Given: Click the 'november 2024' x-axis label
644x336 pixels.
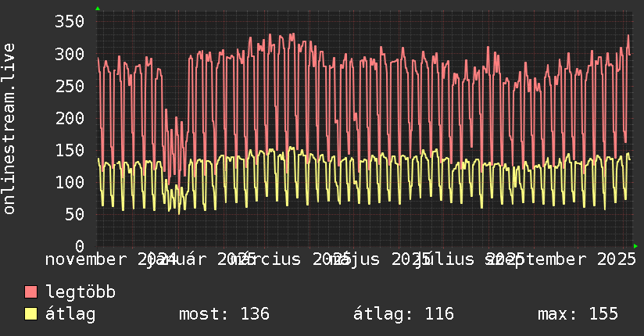Looking at the screenshot, I should pyautogui.click(x=111, y=259).
